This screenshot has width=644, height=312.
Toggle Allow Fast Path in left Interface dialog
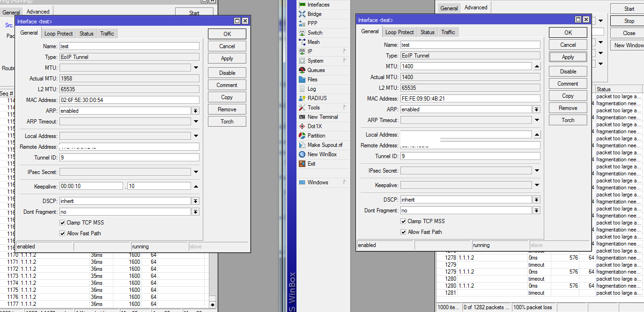[63, 233]
